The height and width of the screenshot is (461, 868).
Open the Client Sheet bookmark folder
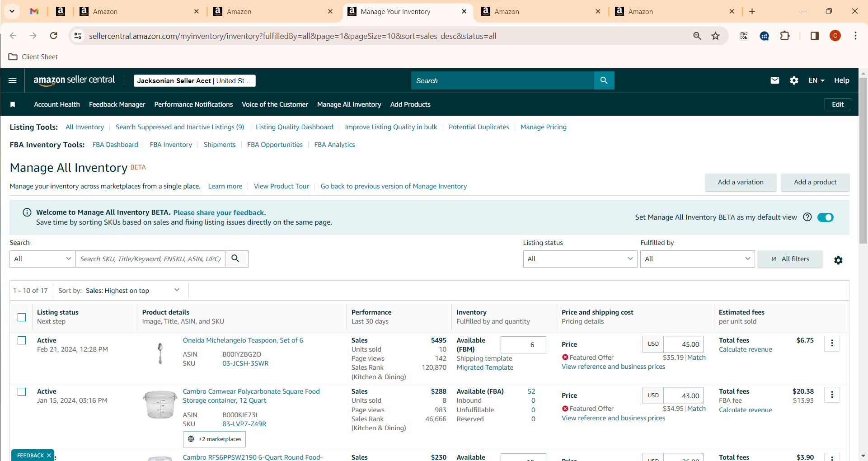tap(33, 56)
